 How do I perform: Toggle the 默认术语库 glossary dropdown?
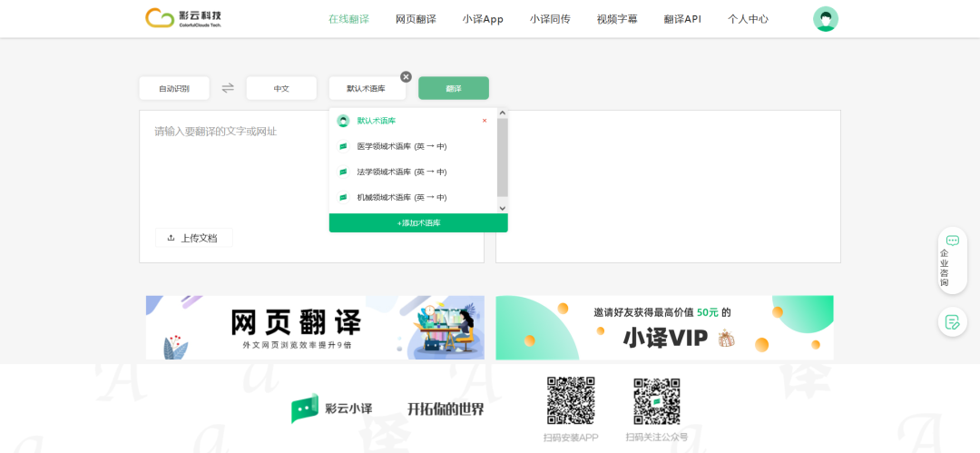point(367,88)
